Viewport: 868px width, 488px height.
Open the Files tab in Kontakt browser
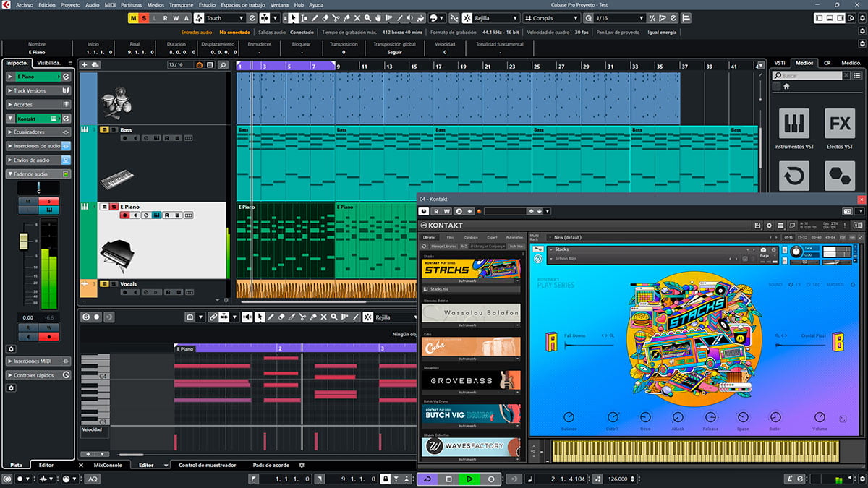click(450, 237)
